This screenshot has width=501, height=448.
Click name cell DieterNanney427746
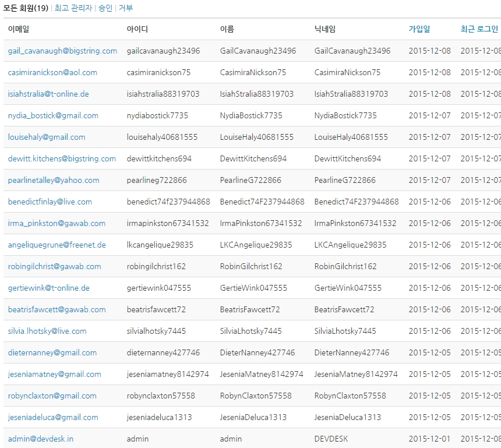257,353
